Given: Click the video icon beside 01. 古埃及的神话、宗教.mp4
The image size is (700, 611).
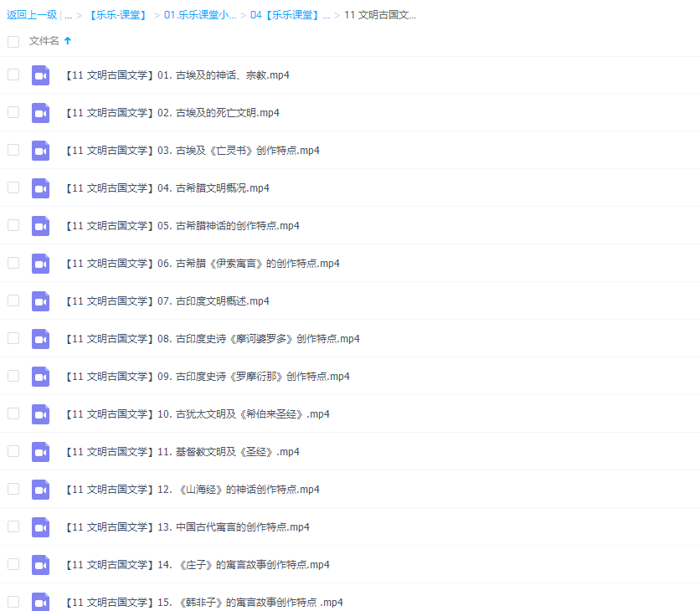Looking at the screenshot, I should pos(40,74).
